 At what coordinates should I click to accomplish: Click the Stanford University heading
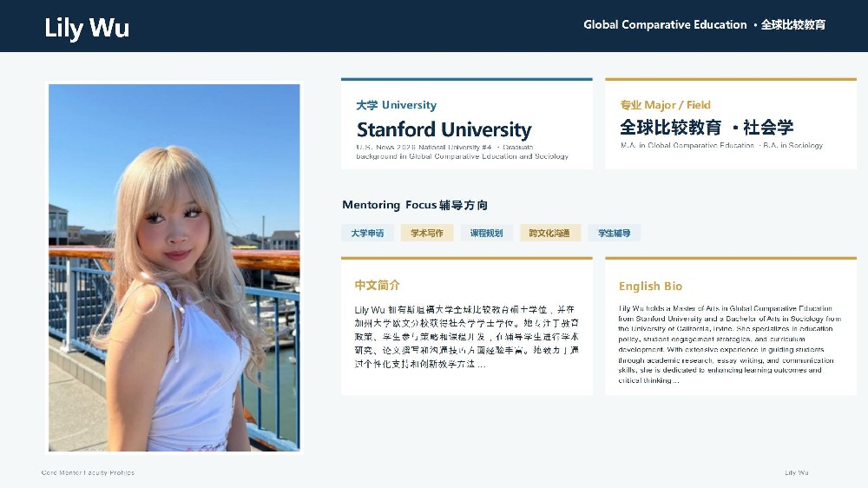tap(444, 129)
